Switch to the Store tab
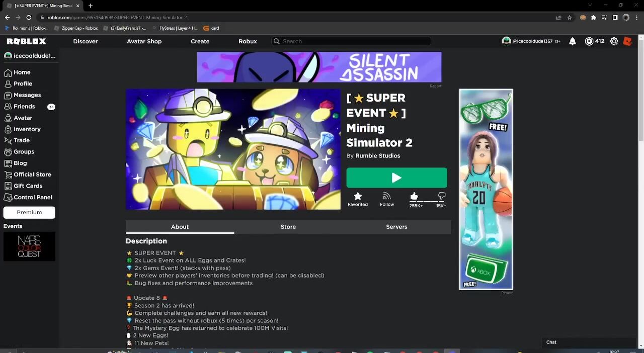This screenshot has height=353, width=644. [x=288, y=227]
